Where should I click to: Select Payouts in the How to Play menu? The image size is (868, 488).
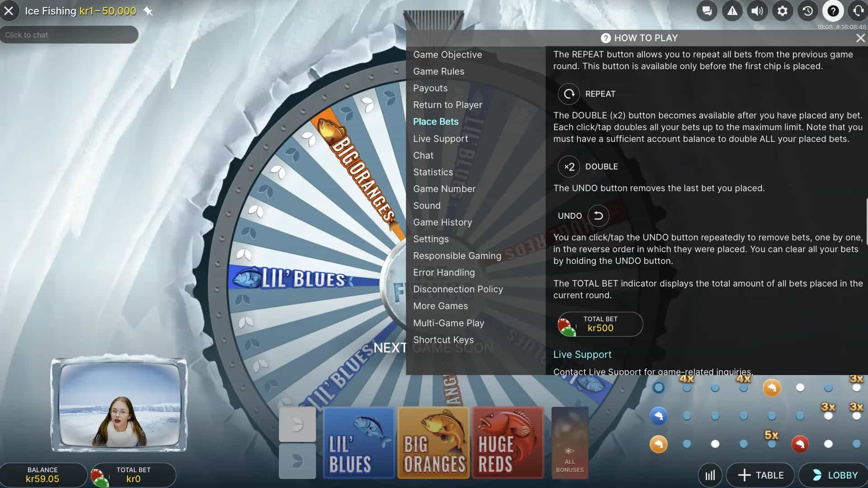point(430,88)
